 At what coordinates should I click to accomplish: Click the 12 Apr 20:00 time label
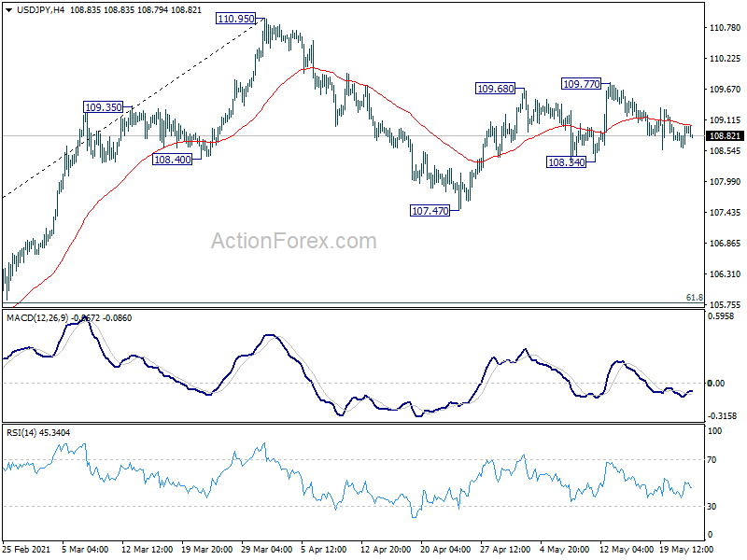[x=386, y=550]
